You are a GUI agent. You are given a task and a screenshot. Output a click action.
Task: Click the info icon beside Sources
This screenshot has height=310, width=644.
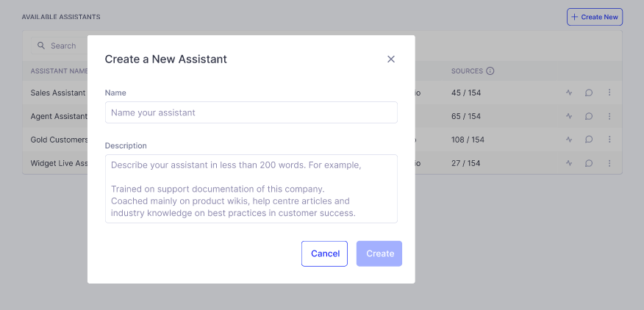coord(490,71)
